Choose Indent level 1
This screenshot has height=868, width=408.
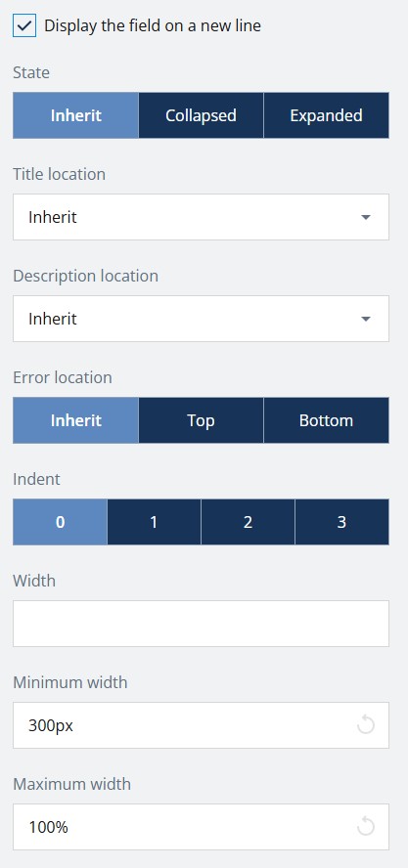pos(155,522)
